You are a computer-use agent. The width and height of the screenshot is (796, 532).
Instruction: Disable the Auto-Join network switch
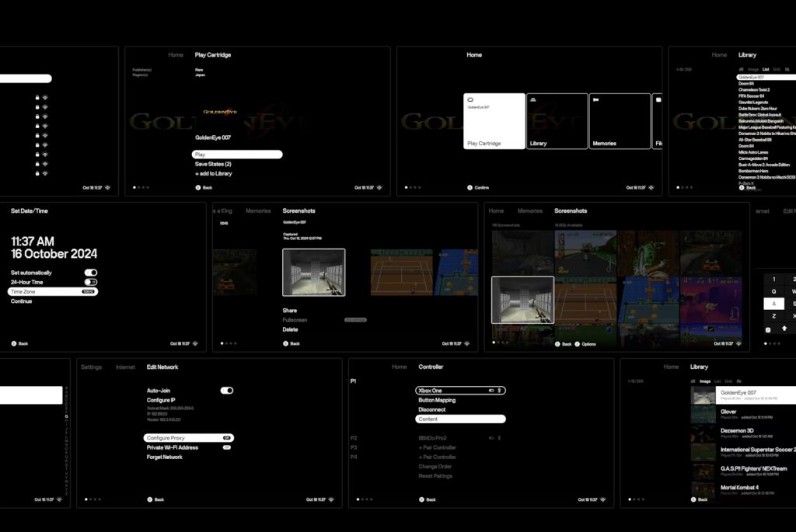227,391
